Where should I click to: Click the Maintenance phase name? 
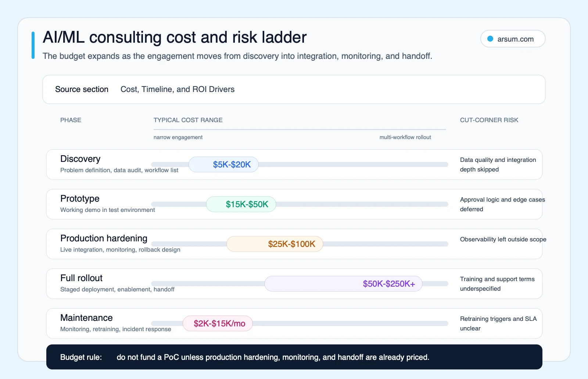click(86, 318)
